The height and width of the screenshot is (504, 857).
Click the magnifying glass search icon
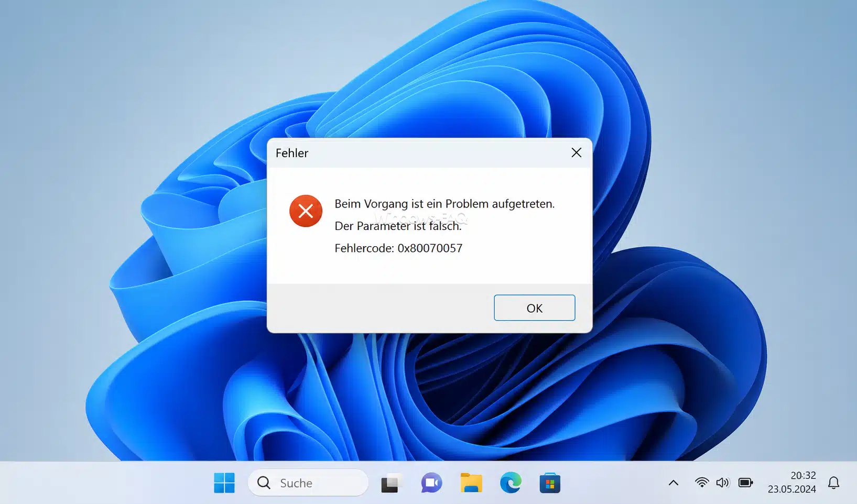[264, 483]
